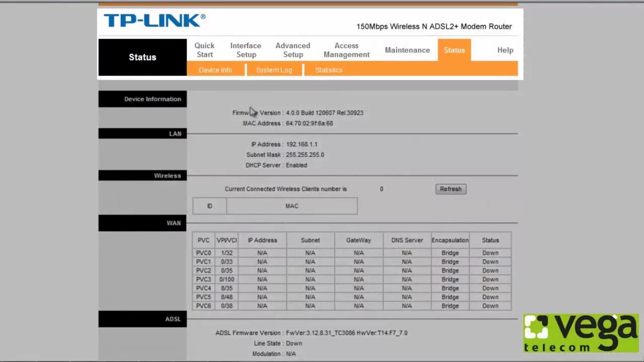This screenshot has height=362, width=644.
Task: Click VPI/VCI value 1/32
Action: 226,253
